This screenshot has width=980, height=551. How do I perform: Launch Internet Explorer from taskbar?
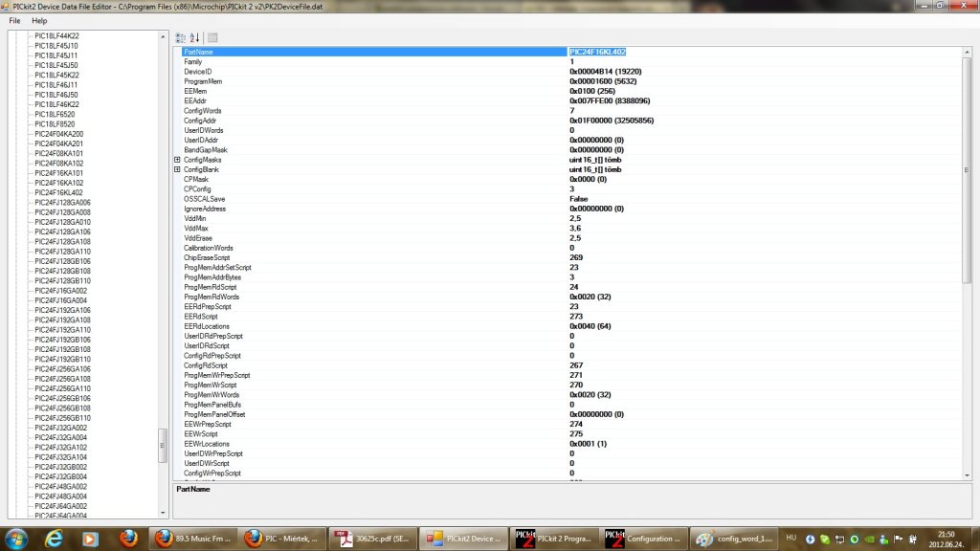(54, 539)
